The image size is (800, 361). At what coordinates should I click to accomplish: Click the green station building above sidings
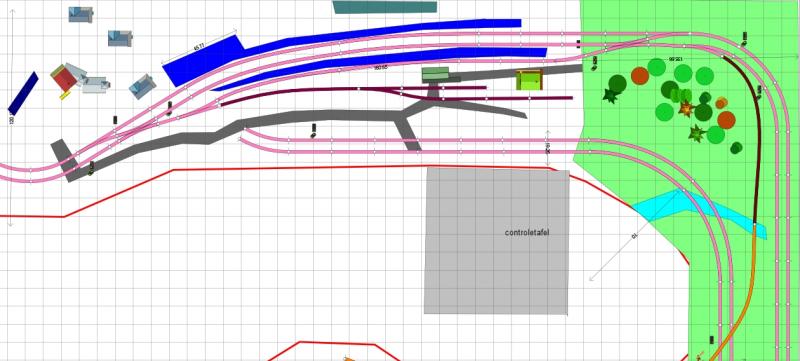[x=435, y=74]
